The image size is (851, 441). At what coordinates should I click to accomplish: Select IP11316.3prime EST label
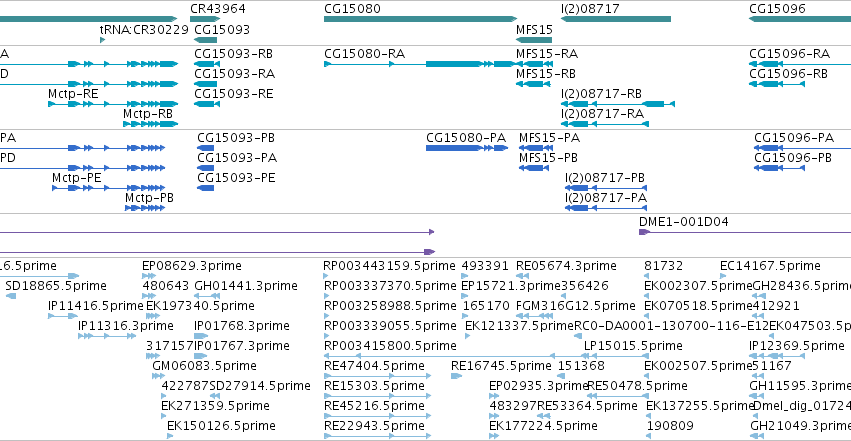tap(126, 325)
